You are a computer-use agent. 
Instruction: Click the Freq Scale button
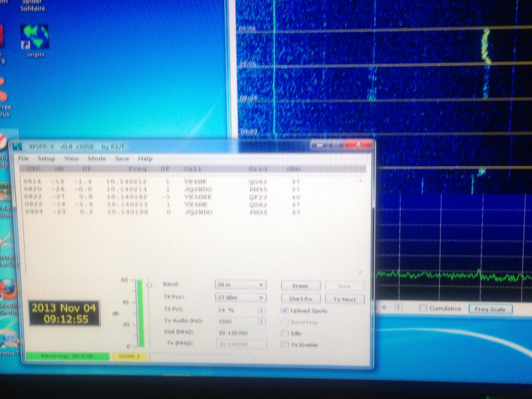pyautogui.click(x=490, y=309)
